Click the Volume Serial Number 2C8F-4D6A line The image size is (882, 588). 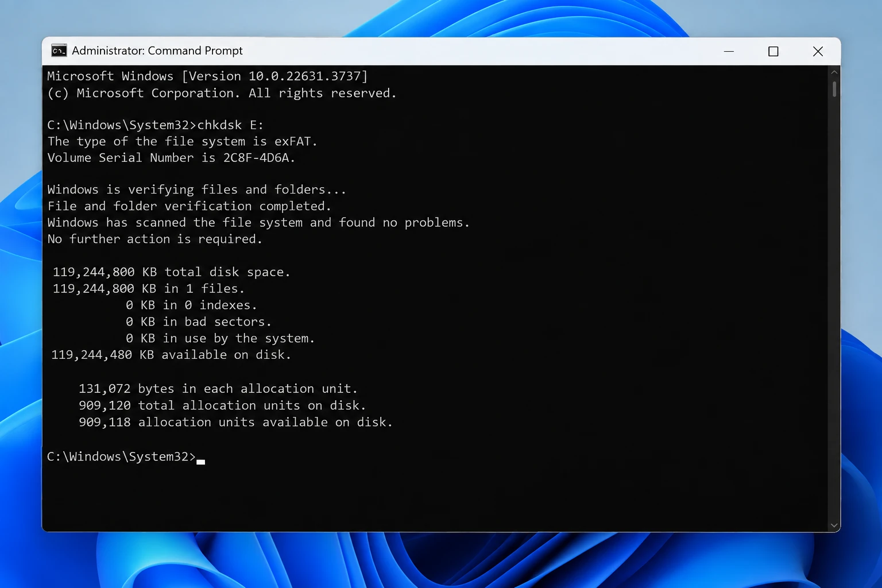(x=171, y=157)
